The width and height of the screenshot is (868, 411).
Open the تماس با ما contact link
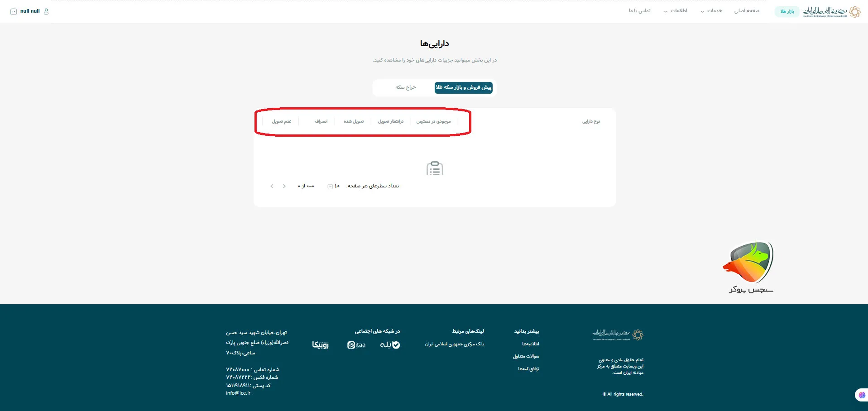[x=639, y=10]
